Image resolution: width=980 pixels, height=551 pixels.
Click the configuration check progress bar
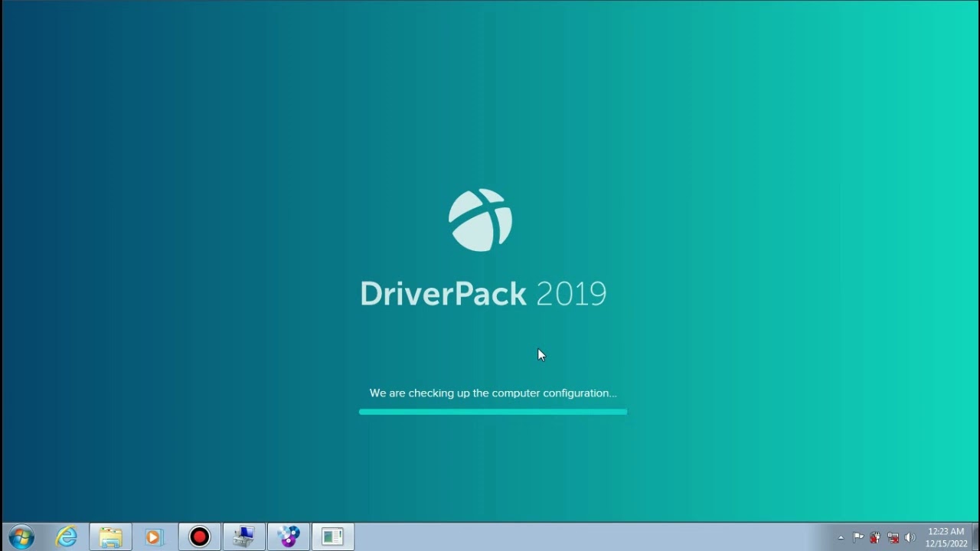pyautogui.click(x=493, y=412)
